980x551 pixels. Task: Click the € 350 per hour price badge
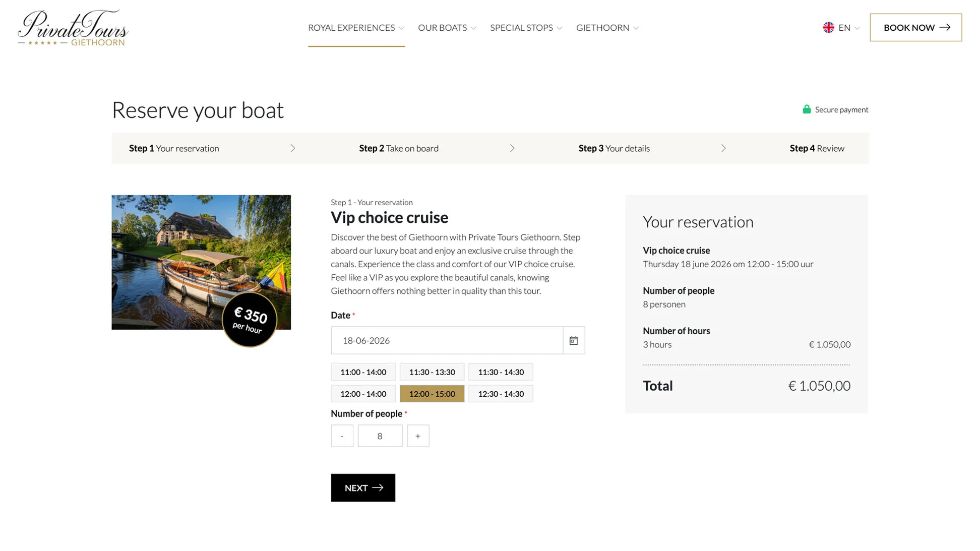click(x=250, y=320)
